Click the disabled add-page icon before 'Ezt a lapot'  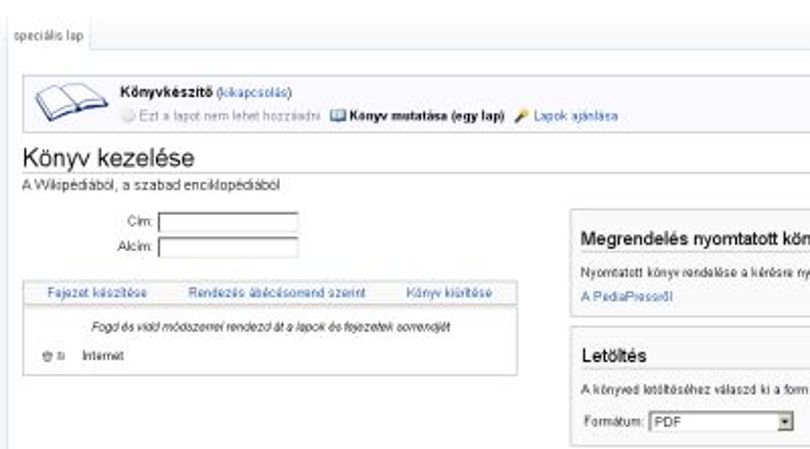[x=128, y=116]
